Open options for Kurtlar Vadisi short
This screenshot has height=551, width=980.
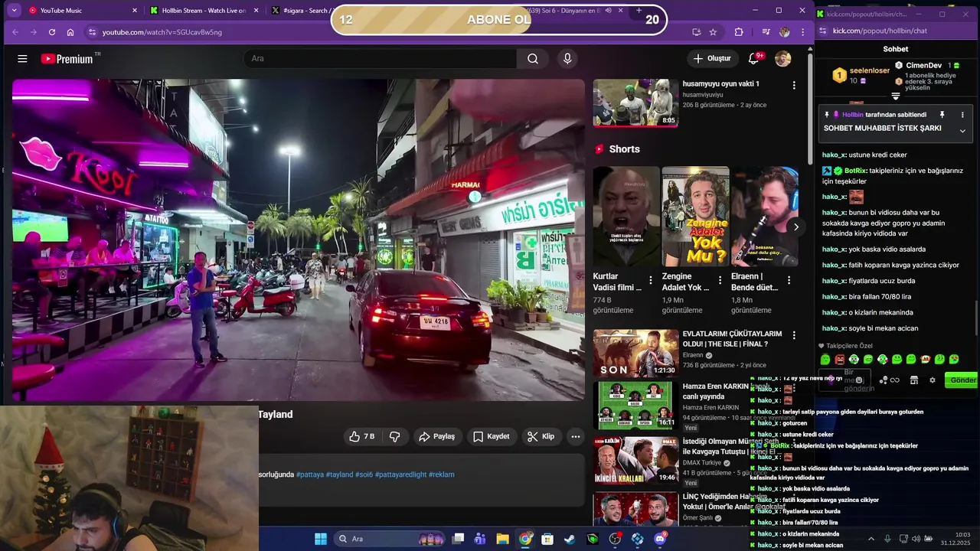point(651,281)
